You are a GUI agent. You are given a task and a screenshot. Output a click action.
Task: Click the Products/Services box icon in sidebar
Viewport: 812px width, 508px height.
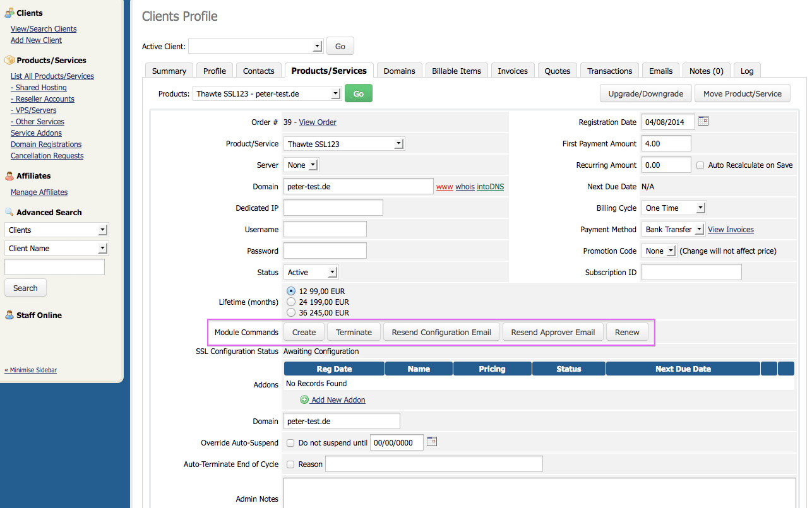click(x=9, y=60)
